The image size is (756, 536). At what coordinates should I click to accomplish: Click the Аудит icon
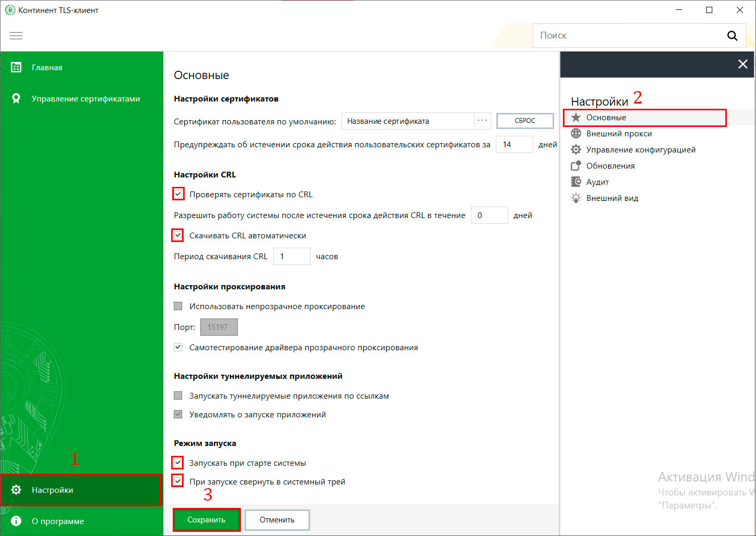click(x=575, y=182)
